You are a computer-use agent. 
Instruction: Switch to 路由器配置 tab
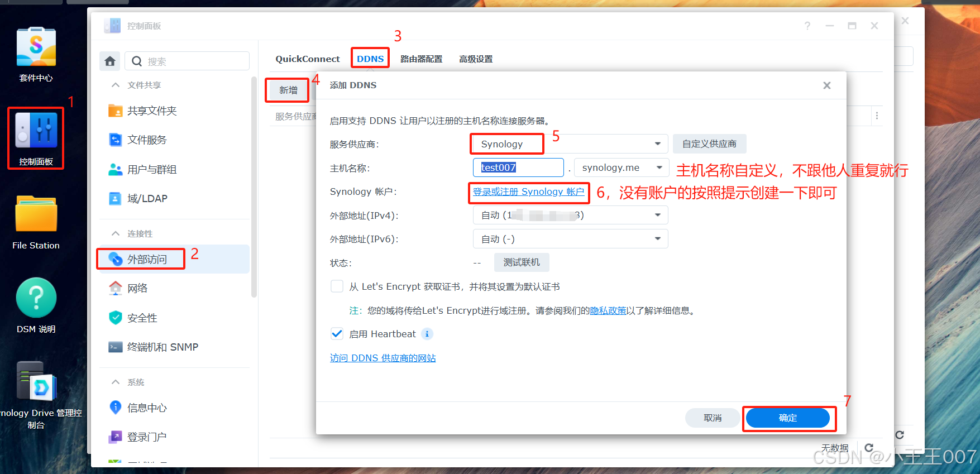tap(421, 59)
